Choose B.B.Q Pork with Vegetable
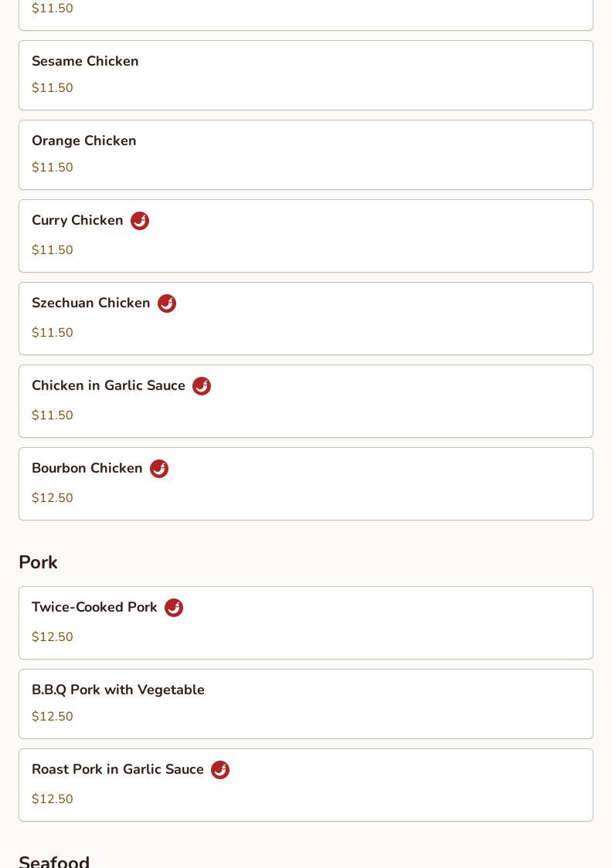This screenshot has height=868, width=612. pos(118,690)
